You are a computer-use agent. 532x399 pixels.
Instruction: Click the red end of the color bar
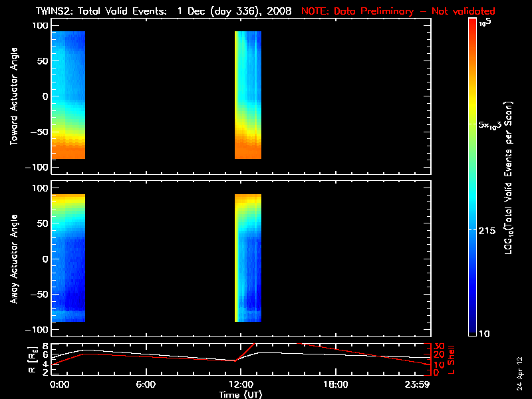coord(473,27)
